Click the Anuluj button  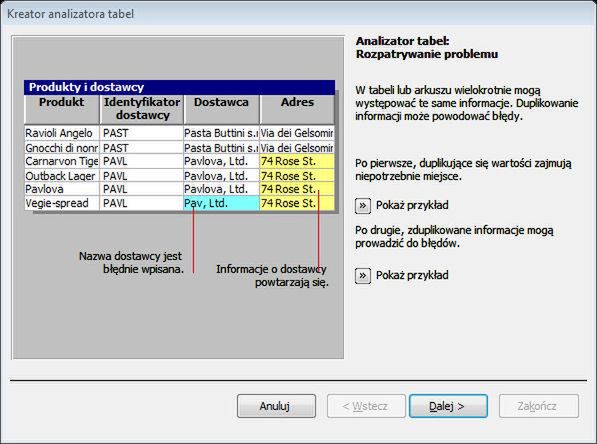coord(276,406)
